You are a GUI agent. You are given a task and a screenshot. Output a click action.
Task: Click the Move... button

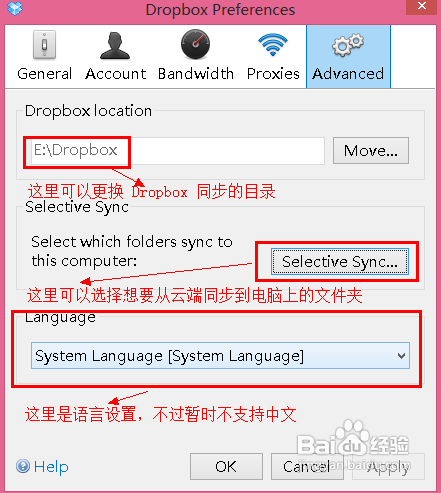371,151
